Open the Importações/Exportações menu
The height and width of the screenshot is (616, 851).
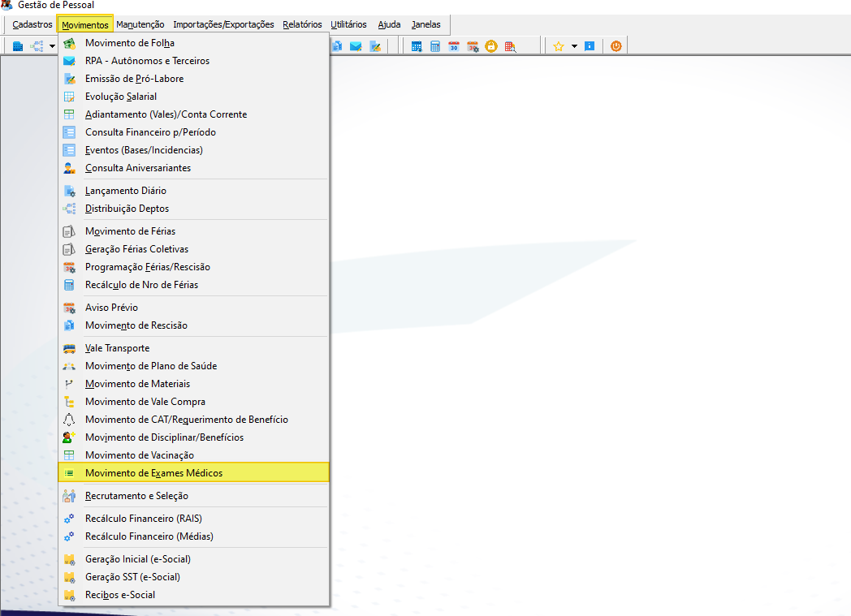223,24
